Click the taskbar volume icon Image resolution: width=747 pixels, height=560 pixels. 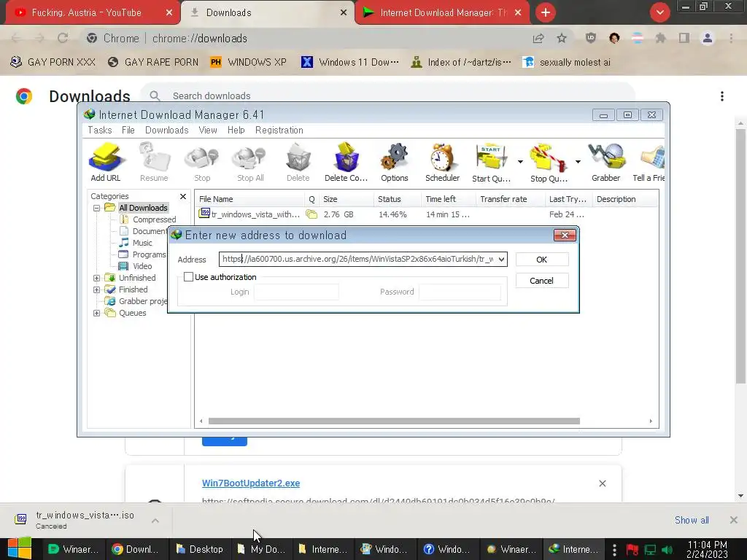tap(667, 550)
